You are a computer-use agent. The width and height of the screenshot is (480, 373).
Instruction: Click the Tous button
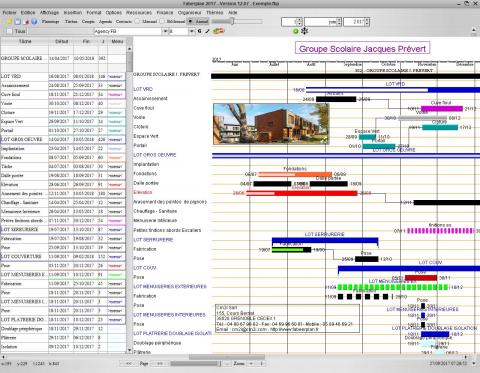point(20,31)
